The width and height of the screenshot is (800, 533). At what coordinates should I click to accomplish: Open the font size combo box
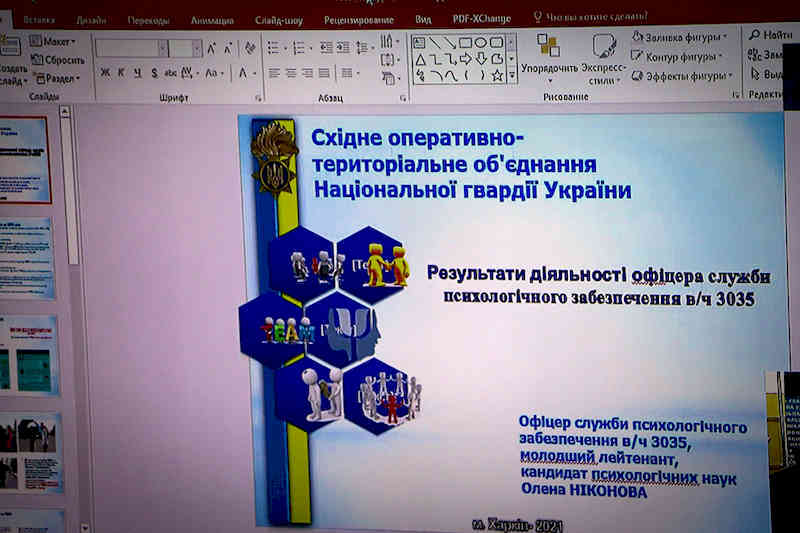tap(185, 49)
